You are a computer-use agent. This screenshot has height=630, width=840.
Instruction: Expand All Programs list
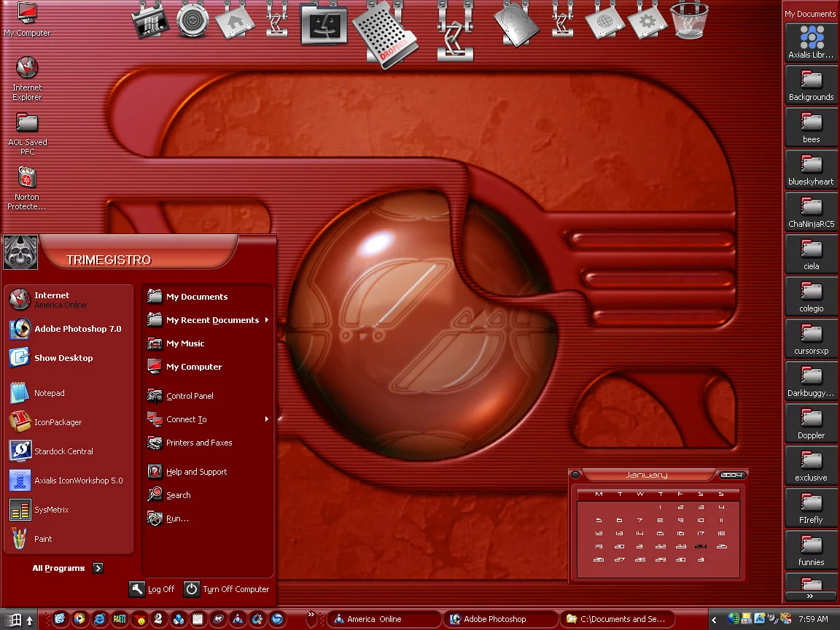coord(67,568)
